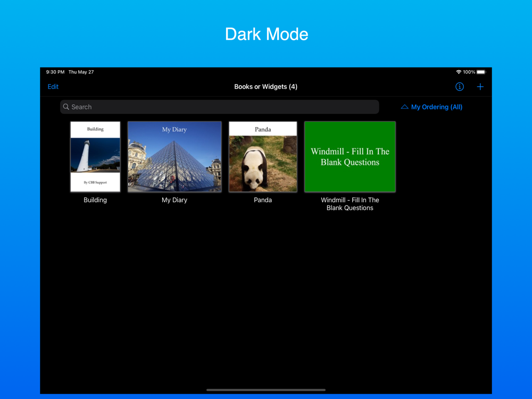This screenshot has height=399, width=532.
Task: Select the My Diary title label
Action: (x=174, y=200)
